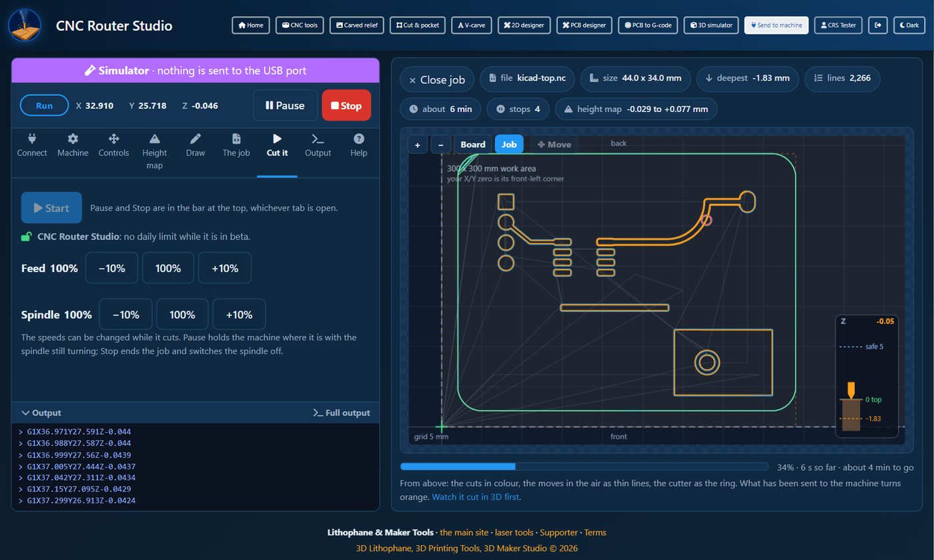Collapse the Output panel
Screen dimensions: 934x560
(x=41, y=413)
